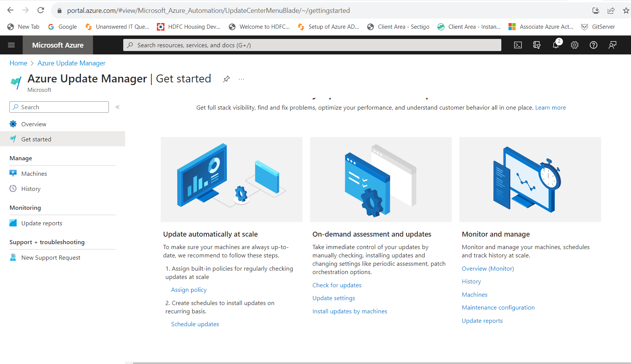The height and width of the screenshot is (364, 631).
Task: Open the Google bookmark
Action: point(62,27)
